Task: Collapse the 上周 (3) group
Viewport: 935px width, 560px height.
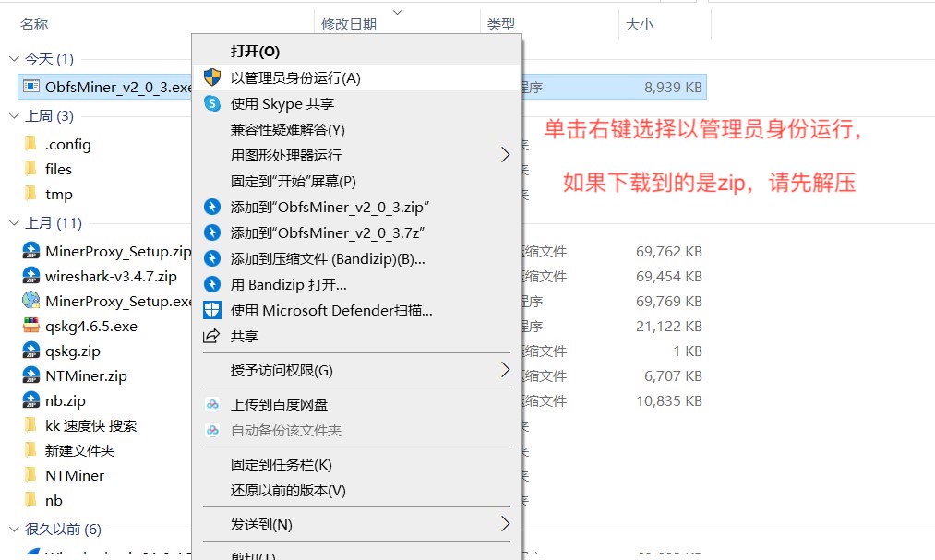Action: (14, 116)
